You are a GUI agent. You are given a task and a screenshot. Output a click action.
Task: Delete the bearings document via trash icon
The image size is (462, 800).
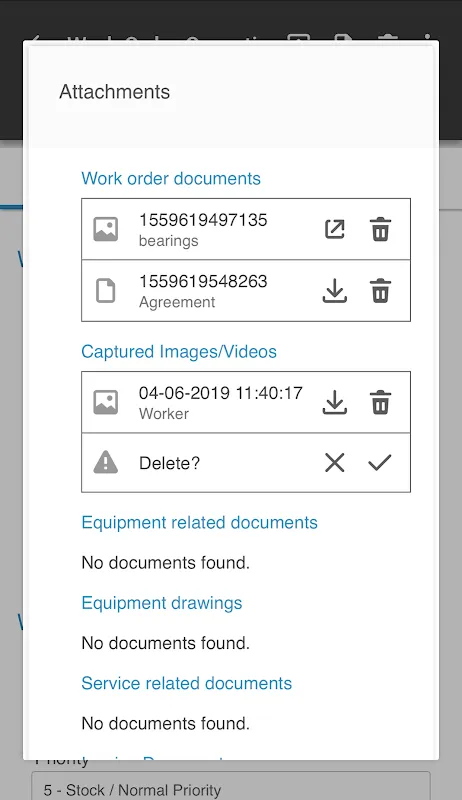click(x=380, y=229)
